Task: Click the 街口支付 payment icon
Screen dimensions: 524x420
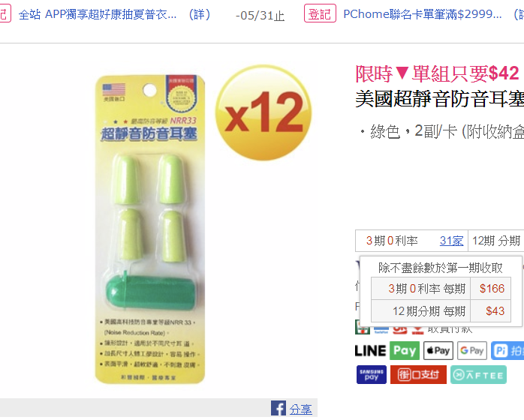Action: pos(418,374)
